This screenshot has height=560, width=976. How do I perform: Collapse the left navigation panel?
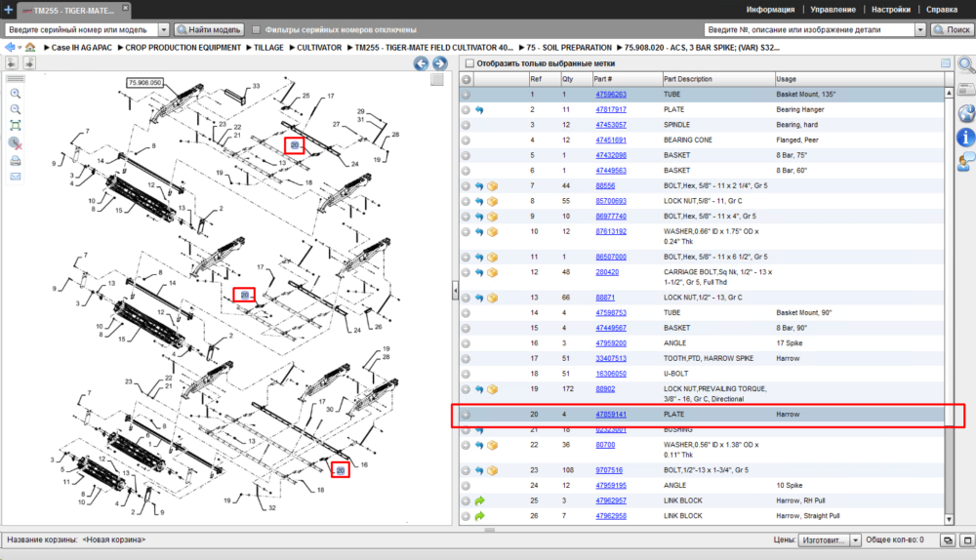(x=11, y=62)
